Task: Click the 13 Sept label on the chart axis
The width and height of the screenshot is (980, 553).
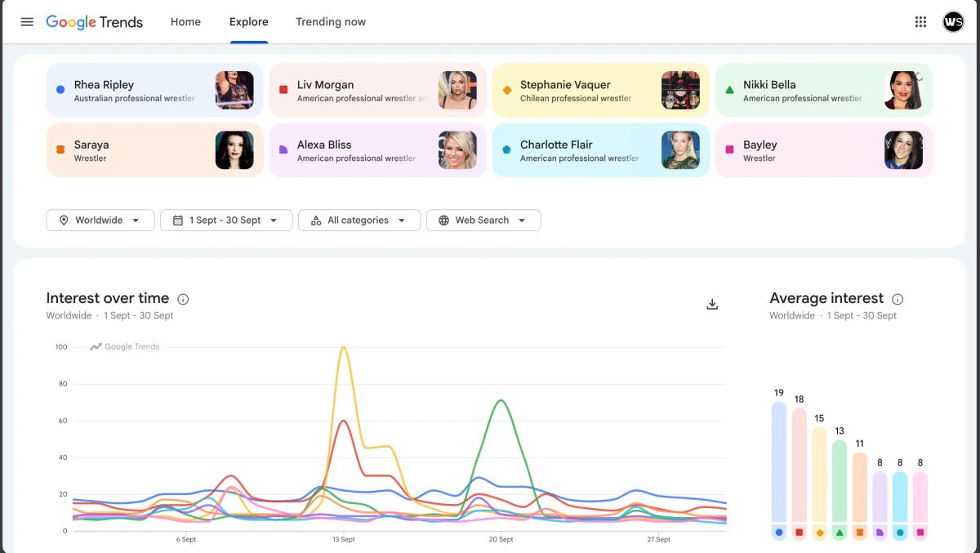Action: pos(343,540)
